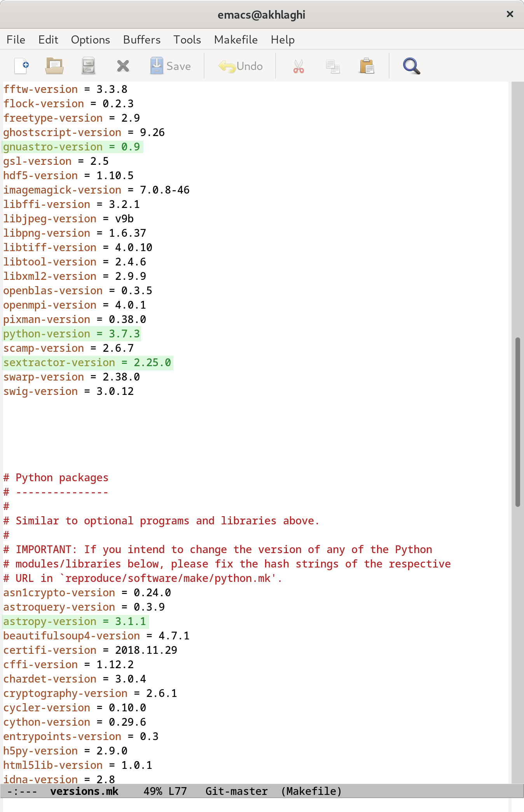The image size is (524, 812).
Task: Open a file with the folder icon
Action: tap(54, 66)
